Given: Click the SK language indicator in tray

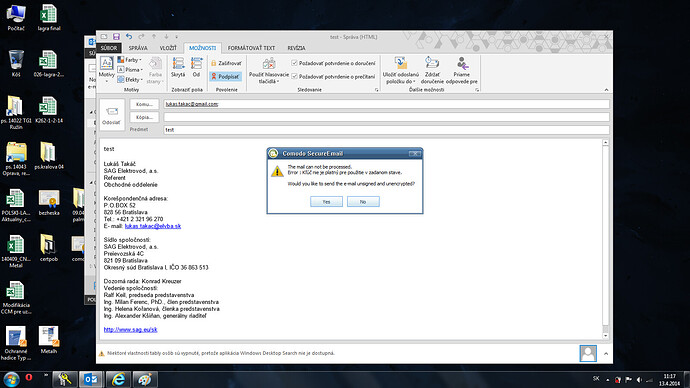Looking at the screenshot, I should click(596, 378).
